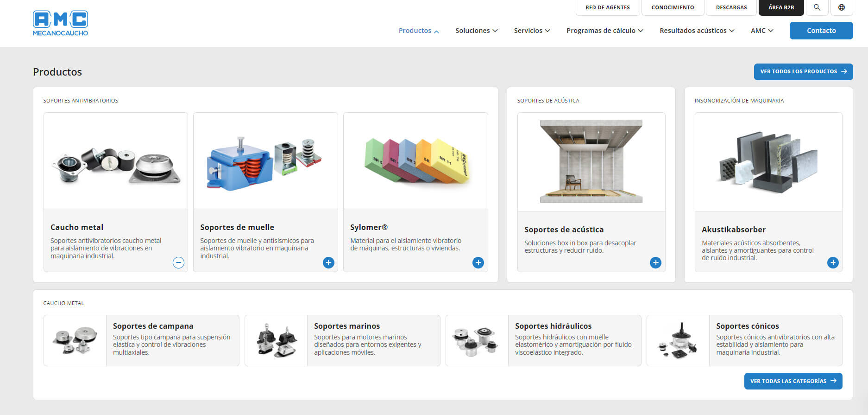Expand Akustikabsorber plus icon

(x=833, y=262)
